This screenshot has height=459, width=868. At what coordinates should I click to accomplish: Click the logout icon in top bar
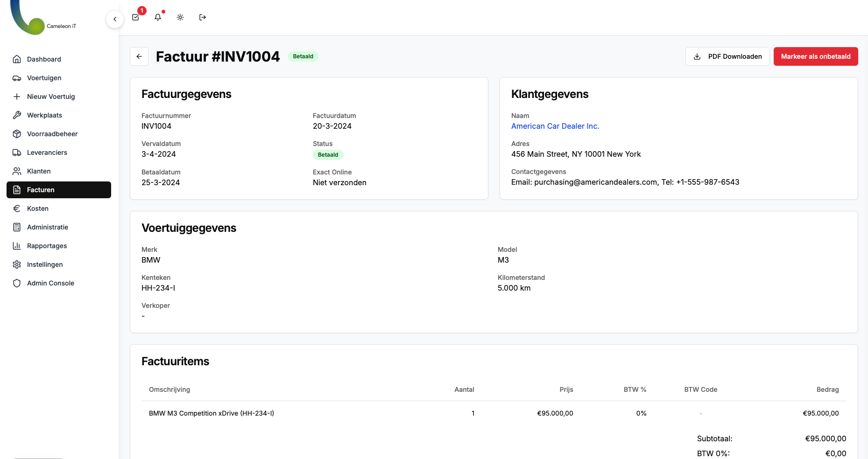click(x=203, y=17)
